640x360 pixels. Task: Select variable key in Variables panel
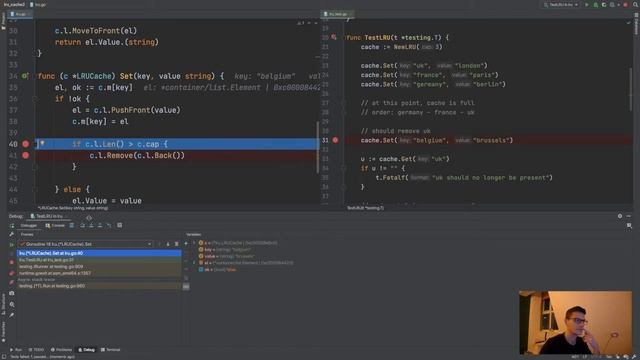point(224,249)
